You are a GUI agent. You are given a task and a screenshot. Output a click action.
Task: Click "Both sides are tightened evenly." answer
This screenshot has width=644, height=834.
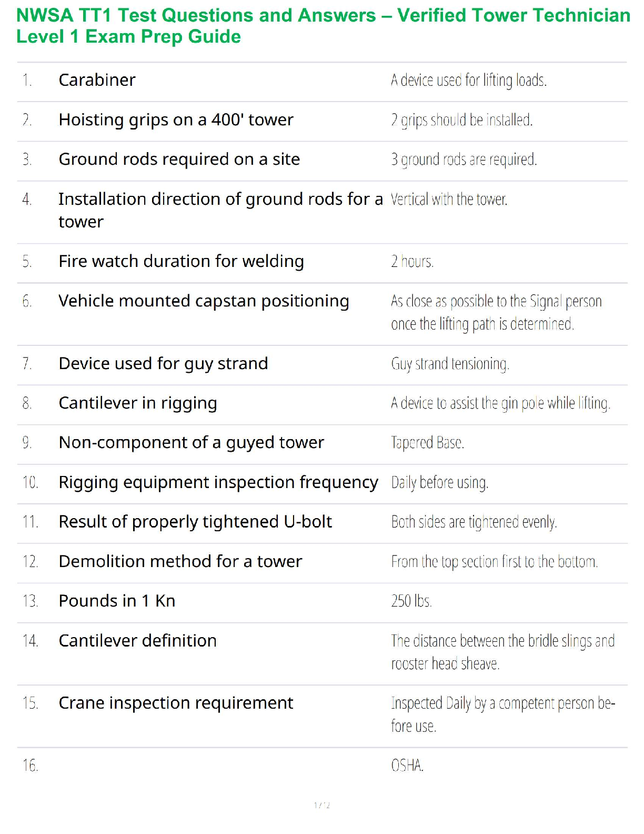474,522
